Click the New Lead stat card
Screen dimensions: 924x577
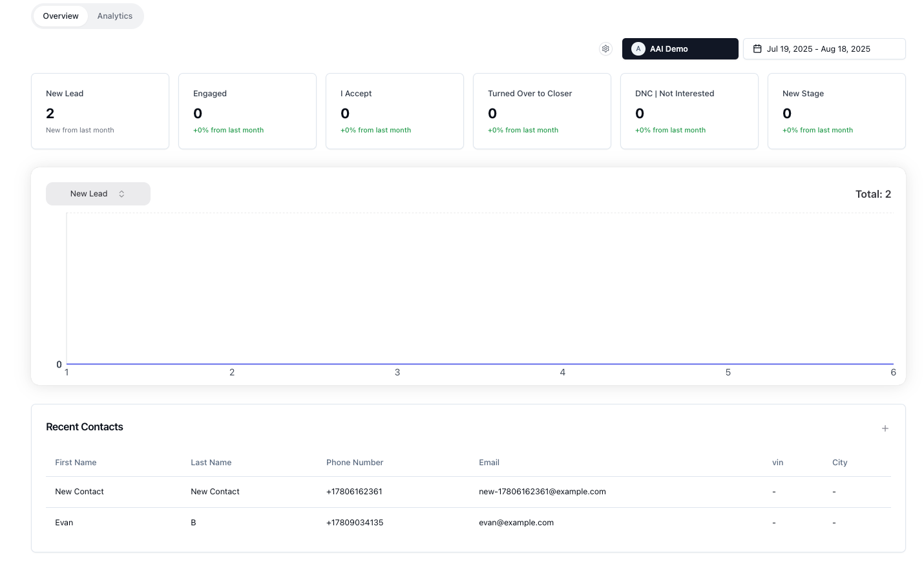tap(100, 110)
